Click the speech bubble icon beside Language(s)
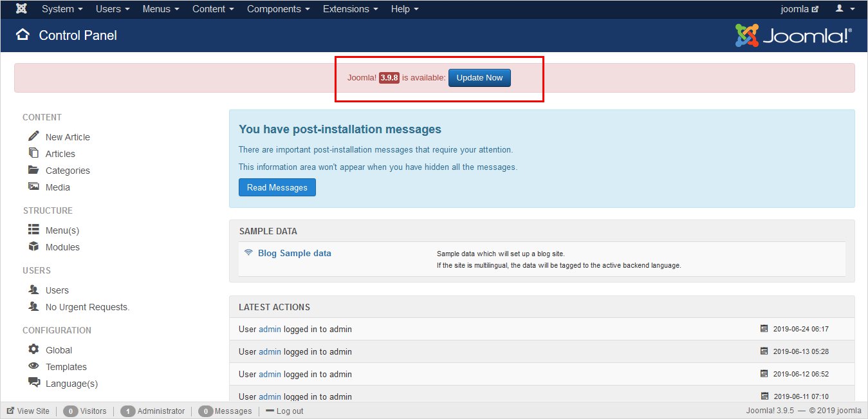 click(33, 383)
